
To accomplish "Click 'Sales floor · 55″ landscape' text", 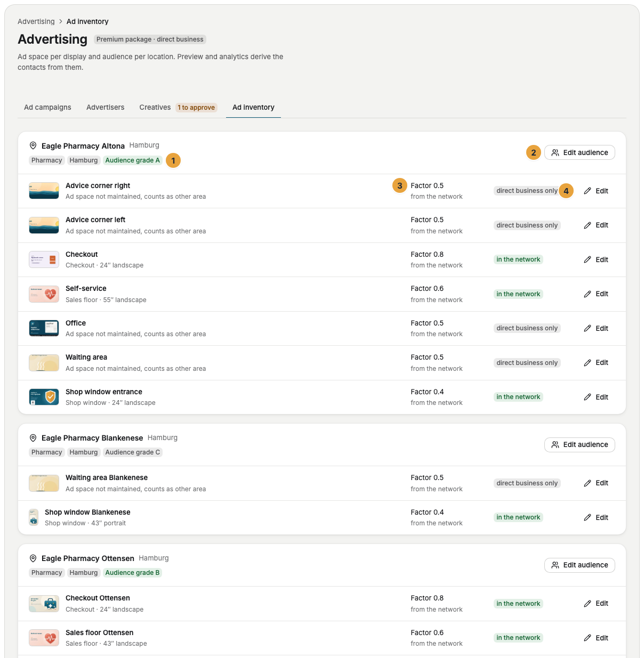I will pyautogui.click(x=106, y=300).
